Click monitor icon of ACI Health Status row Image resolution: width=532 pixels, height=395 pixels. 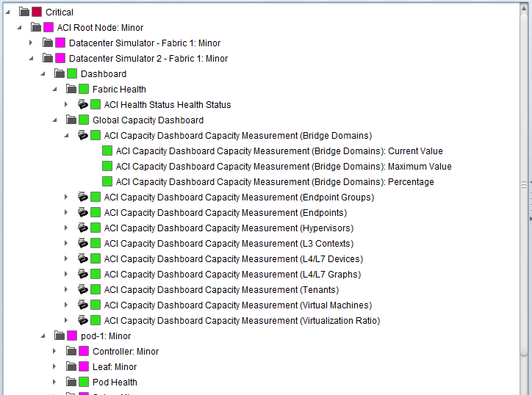click(83, 104)
